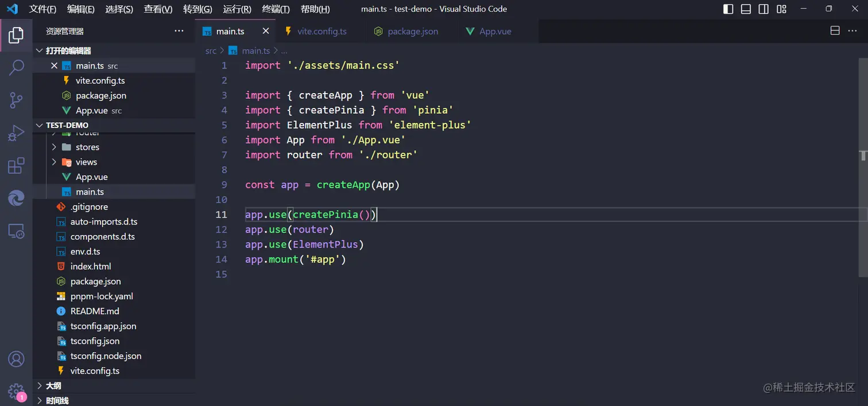Open components.d.ts file
Viewport: 868px width, 406px height.
point(114,237)
